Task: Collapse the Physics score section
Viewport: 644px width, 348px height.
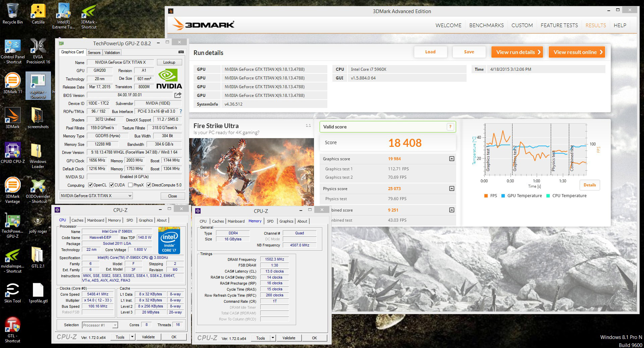Action: click(452, 188)
